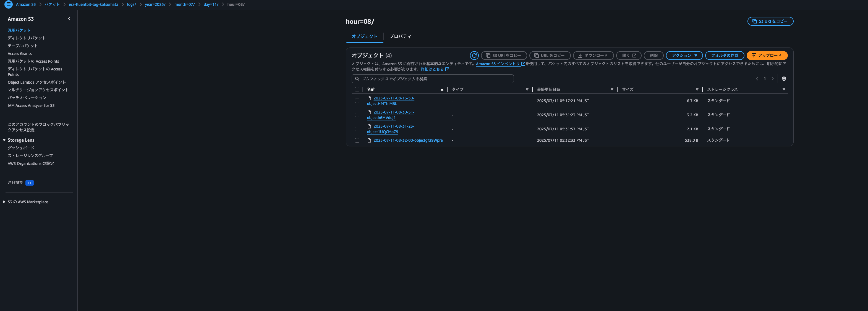
Task: Go to ecs-fluentbit-log-katsumata breadcrumb
Action: pyautogui.click(x=93, y=4)
